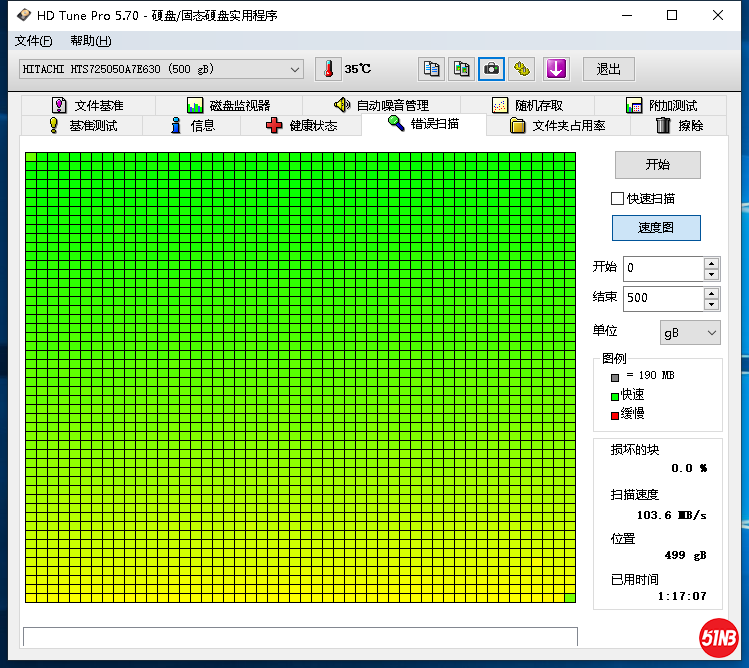Image resolution: width=749 pixels, height=668 pixels.
Task: Decrease the 结束 value with down arrow
Action: click(x=711, y=304)
